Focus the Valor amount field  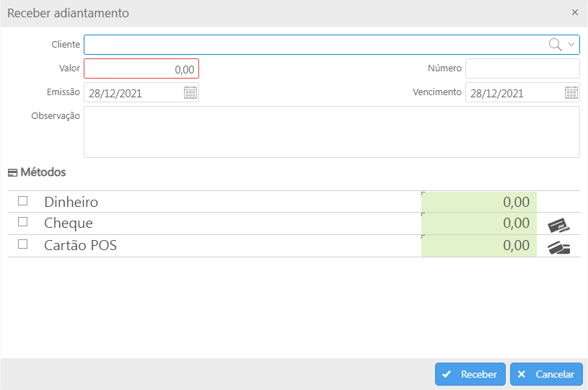coord(141,68)
